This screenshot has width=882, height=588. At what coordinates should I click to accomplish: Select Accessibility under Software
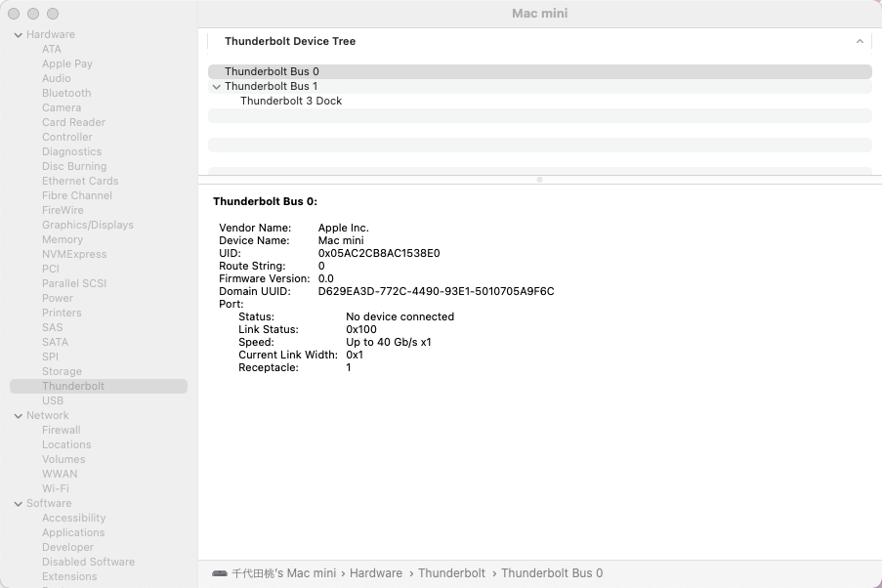pyautogui.click(x=73, y=518)
